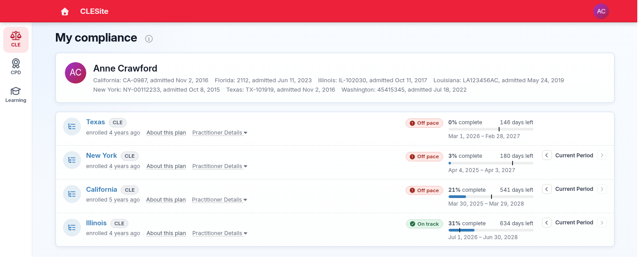Click the CLE tag next to Illinois
This screenshot has width=644, height=257.
point(119,223)
